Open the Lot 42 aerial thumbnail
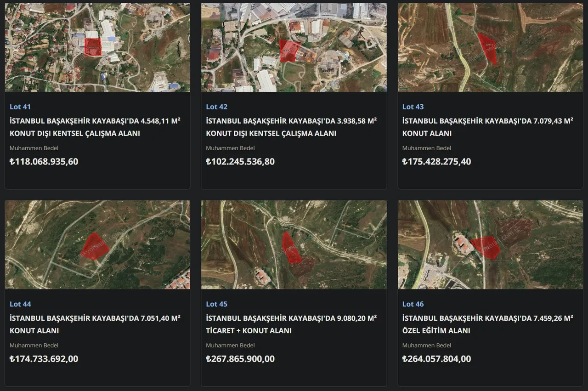The image size is (588, 391). click(294, 47)
